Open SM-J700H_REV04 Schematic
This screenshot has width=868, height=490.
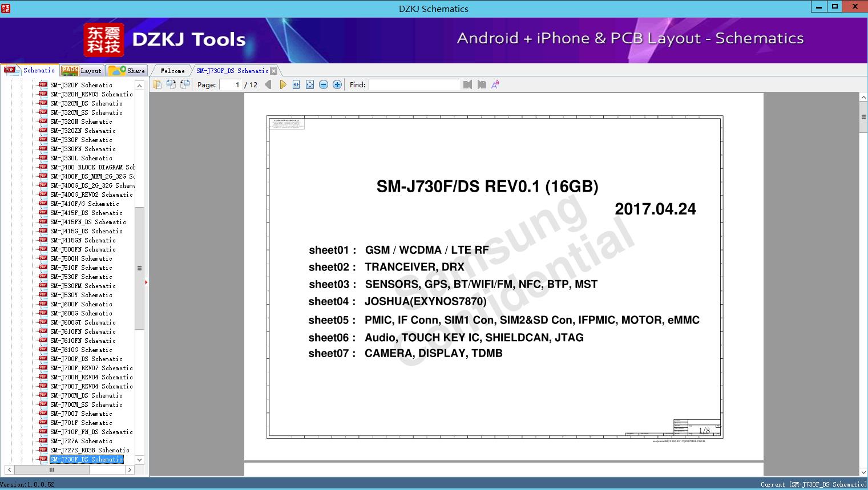point(91,377)
